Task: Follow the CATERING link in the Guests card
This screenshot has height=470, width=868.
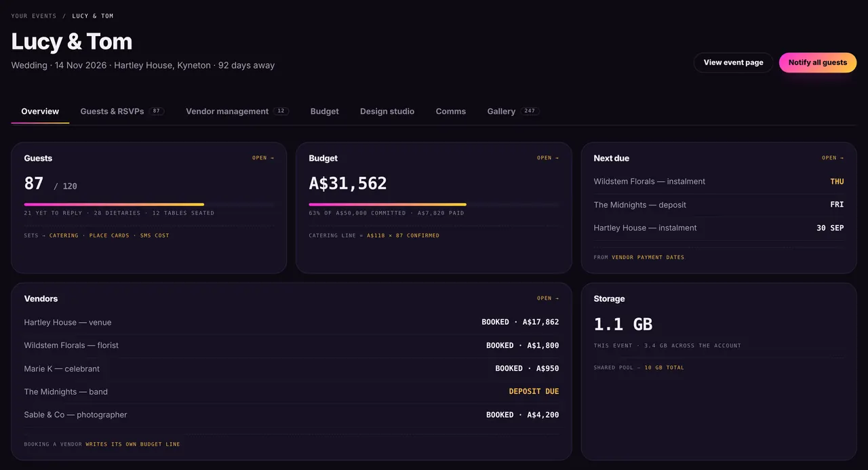Action: 64,235
